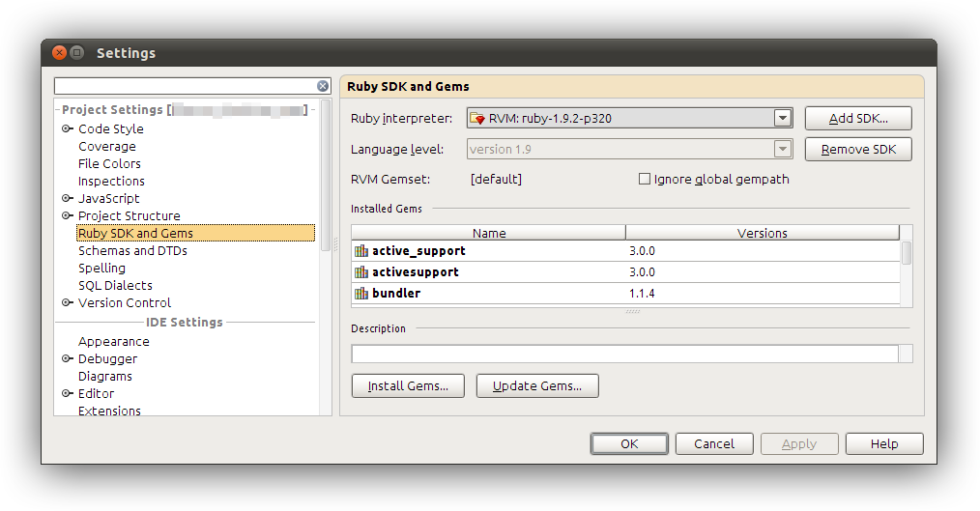Expand the Version Control settings node
This screenshot has height=511, width=980.
68,303
